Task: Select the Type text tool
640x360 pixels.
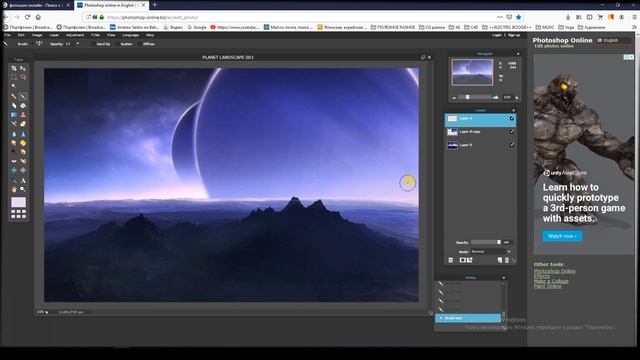Action: pyautogui.click(x=23, y=180)
